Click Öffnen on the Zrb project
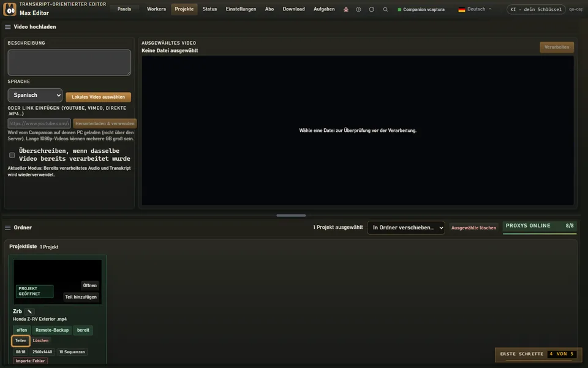Image resolution: width=588 pixels, height=368 pixels. 89,285
